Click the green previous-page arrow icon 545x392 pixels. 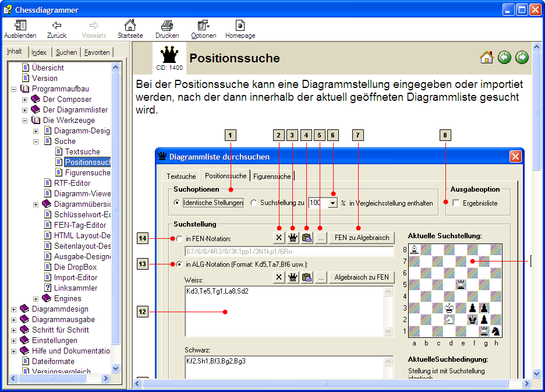tap(504, 57)
